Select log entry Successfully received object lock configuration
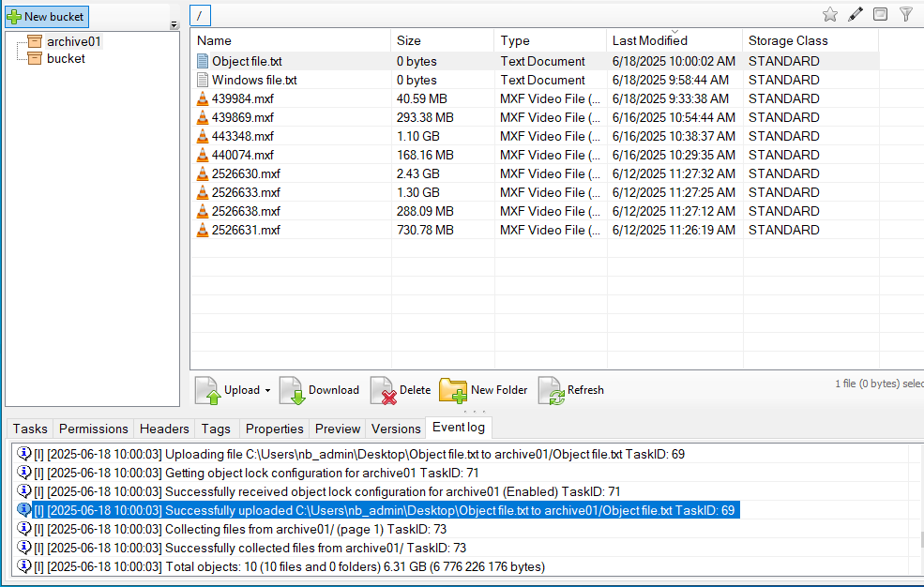The image size is (924, 587). [318, 491]
